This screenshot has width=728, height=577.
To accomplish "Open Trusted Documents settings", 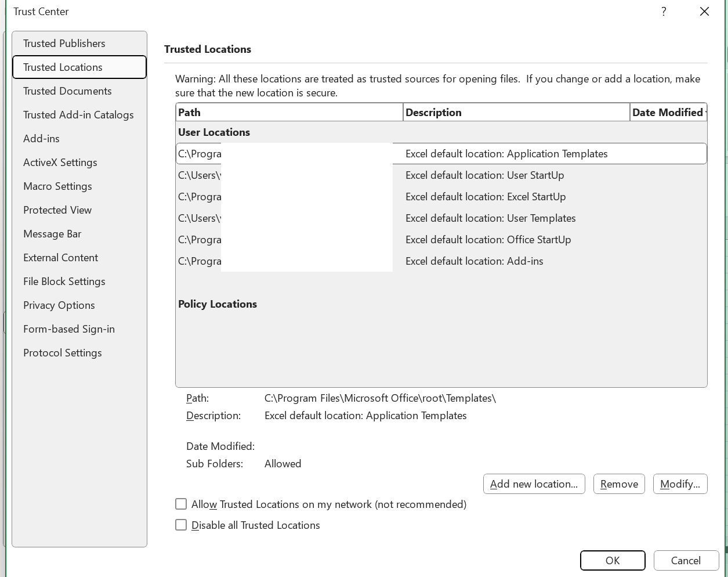I will pyautogui.click(x=79, y=91).
